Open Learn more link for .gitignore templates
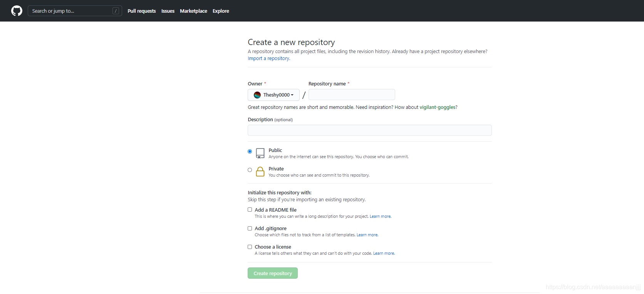This screenshot has height=294, width=644. [367, 235]
